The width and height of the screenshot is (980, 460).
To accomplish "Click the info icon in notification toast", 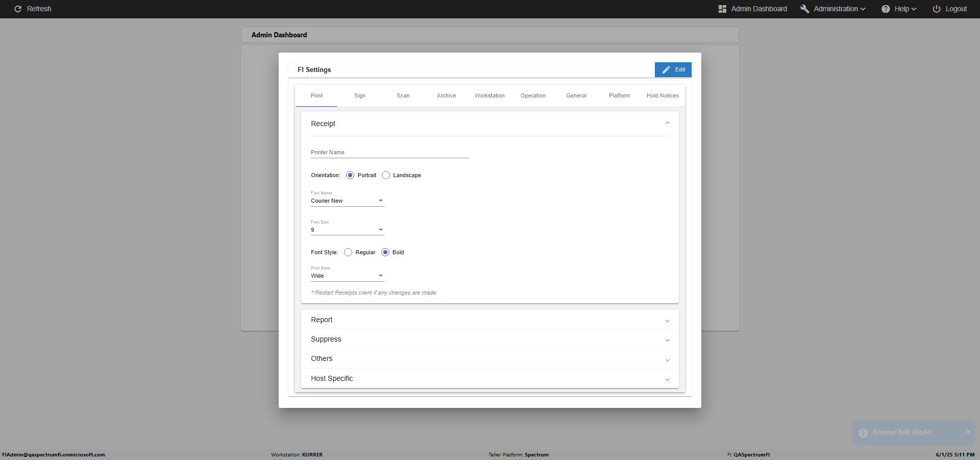I will coord(863,433).
